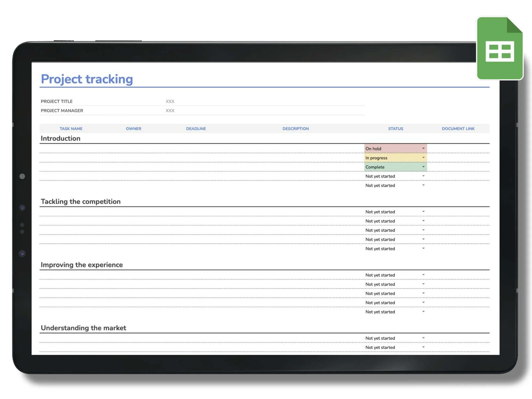The image size is (532, 399).
Task: Open the last status dropdown under Improving the experience
Action: click(x=423, y=311)
